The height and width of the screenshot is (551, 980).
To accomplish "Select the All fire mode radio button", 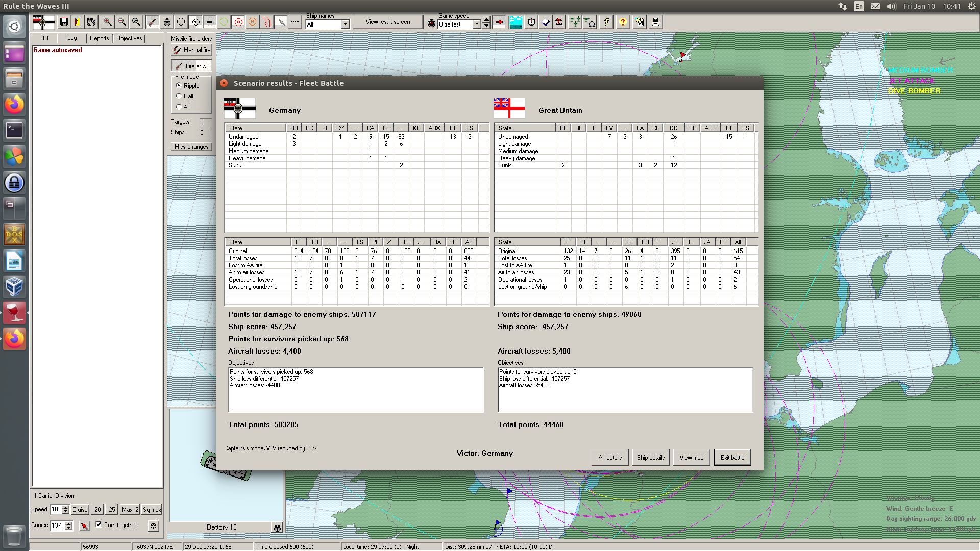I will pos(179,107).
